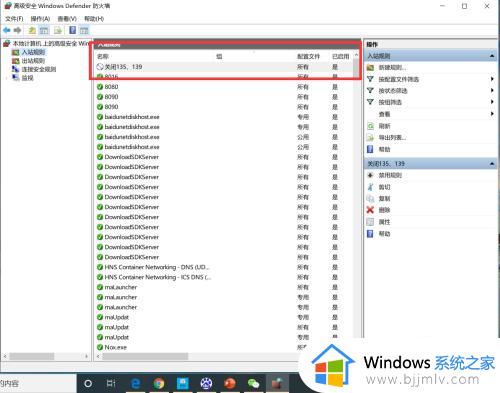Click the 剪切 scissors icon in actions pane

click(x=370, y=187)
